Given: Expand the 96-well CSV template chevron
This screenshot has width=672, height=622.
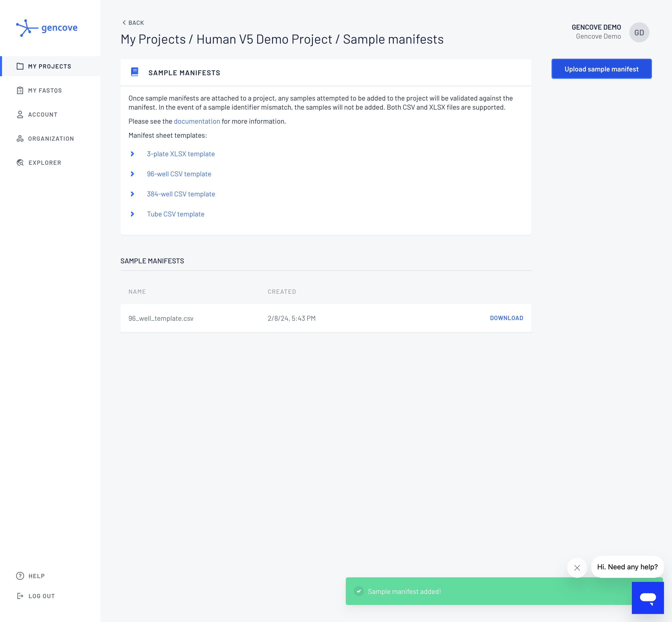Looking at the screenshot, I should point(132,174).
